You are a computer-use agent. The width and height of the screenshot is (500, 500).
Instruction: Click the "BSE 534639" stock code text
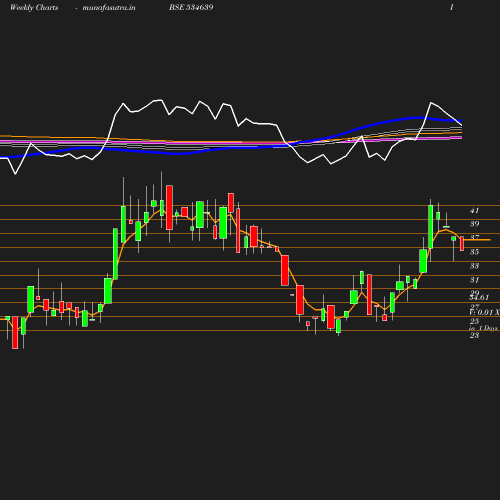point(191,7)
